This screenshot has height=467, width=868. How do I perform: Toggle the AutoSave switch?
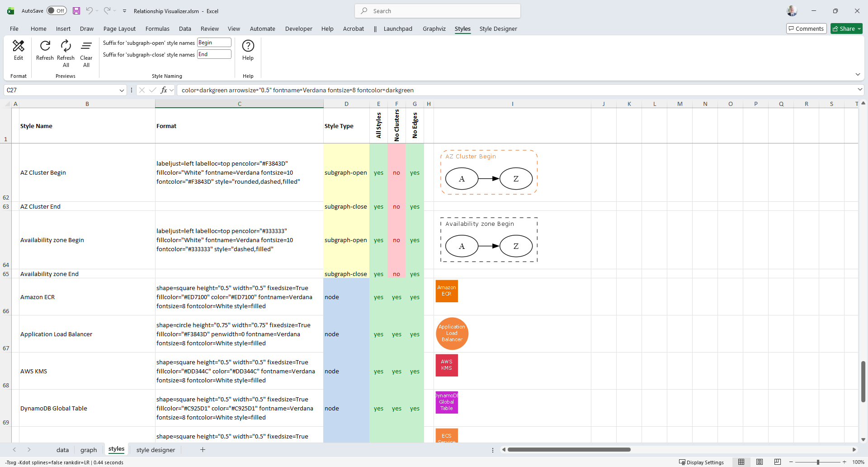[57, 11]
